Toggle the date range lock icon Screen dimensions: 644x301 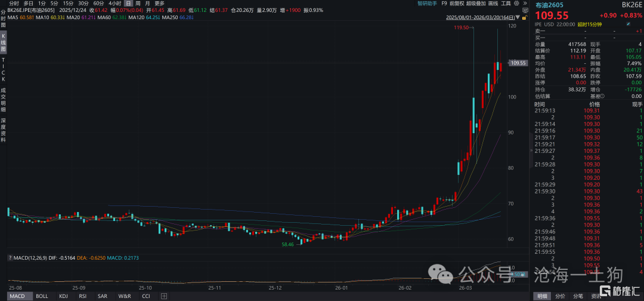pyautogui.click(x=525, y=17)
